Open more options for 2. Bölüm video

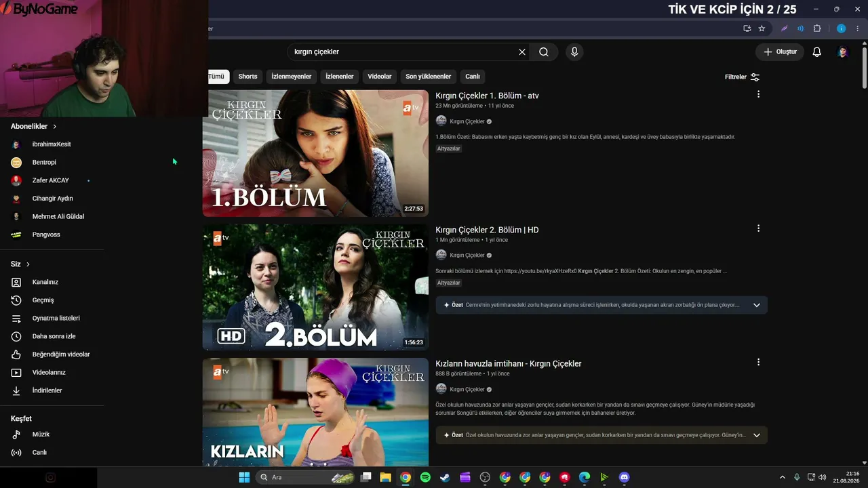(x=758, y=228)
